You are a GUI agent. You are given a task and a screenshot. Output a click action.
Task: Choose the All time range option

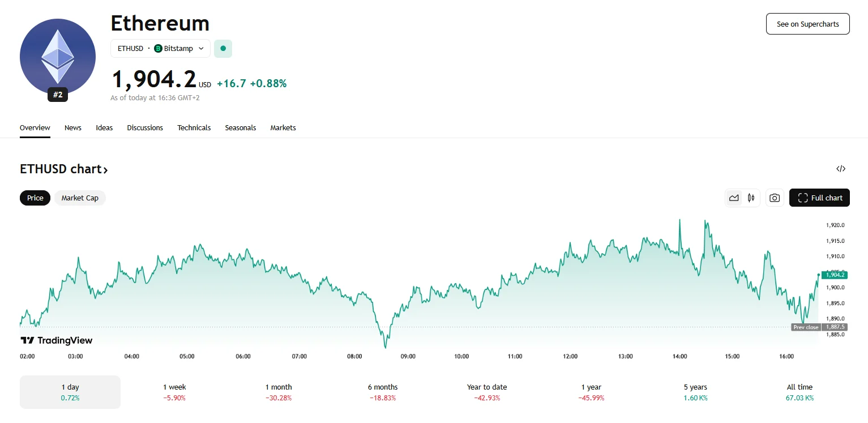click(799, 392)
